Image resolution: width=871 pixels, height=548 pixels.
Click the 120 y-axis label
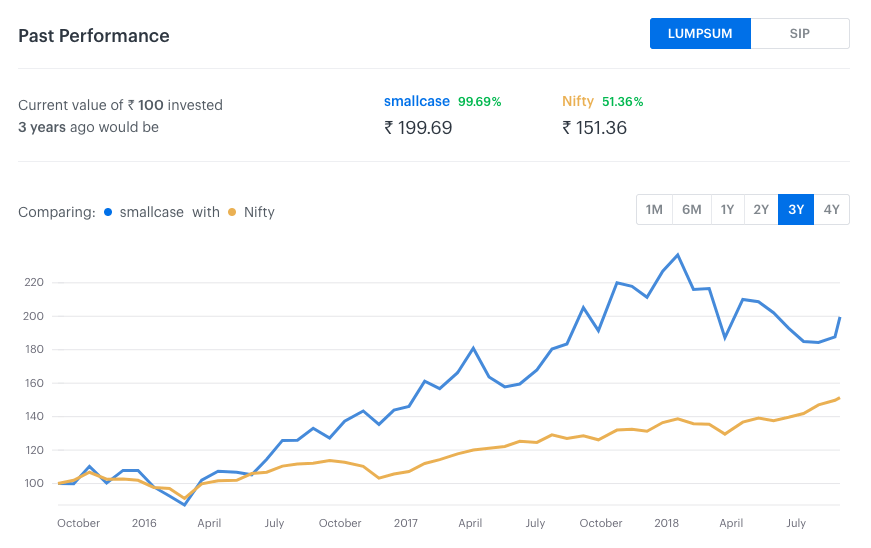coord(34,450)
